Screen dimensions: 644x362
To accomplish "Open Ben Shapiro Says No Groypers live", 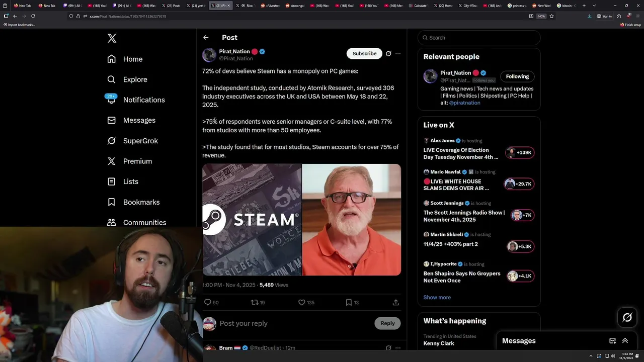I will [462, 277].
